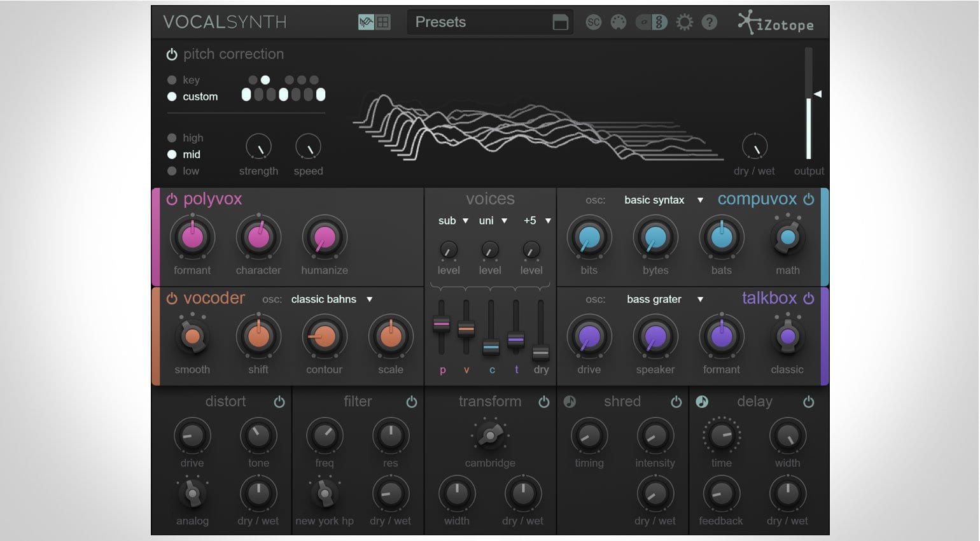Click the vocoder scale knob

coord(391,337)
